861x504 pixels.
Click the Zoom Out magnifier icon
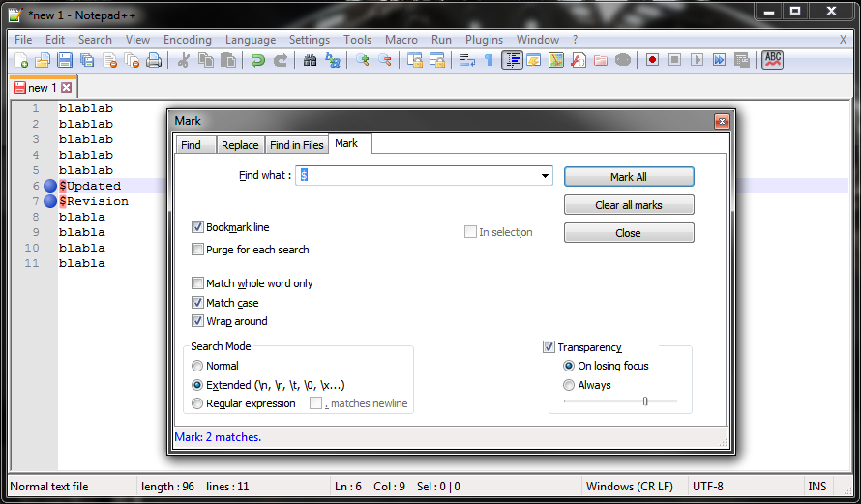click(x=384, y=60)
